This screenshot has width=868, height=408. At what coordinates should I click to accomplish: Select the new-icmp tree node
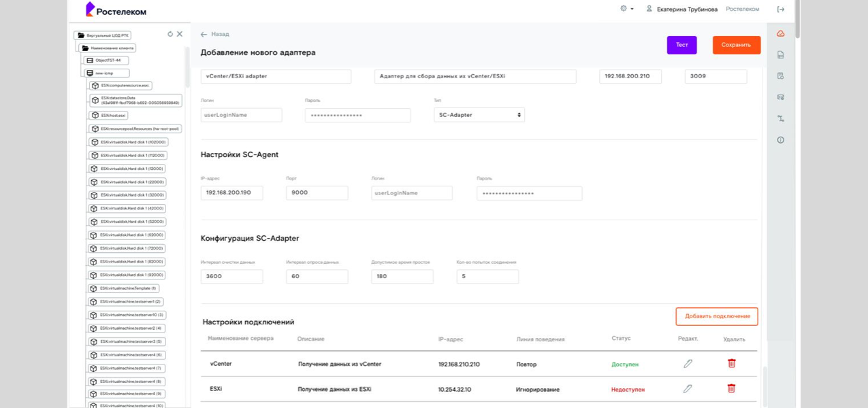[106, 73]
